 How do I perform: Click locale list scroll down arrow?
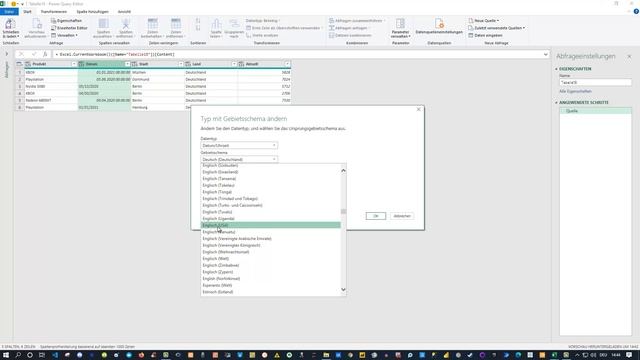click(343, 290)
